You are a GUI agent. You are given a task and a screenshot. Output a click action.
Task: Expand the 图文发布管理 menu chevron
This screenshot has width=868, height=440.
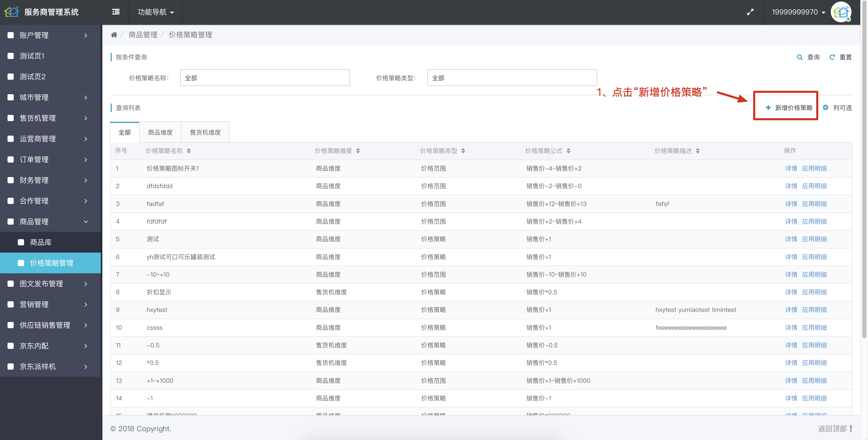[86, 284]
